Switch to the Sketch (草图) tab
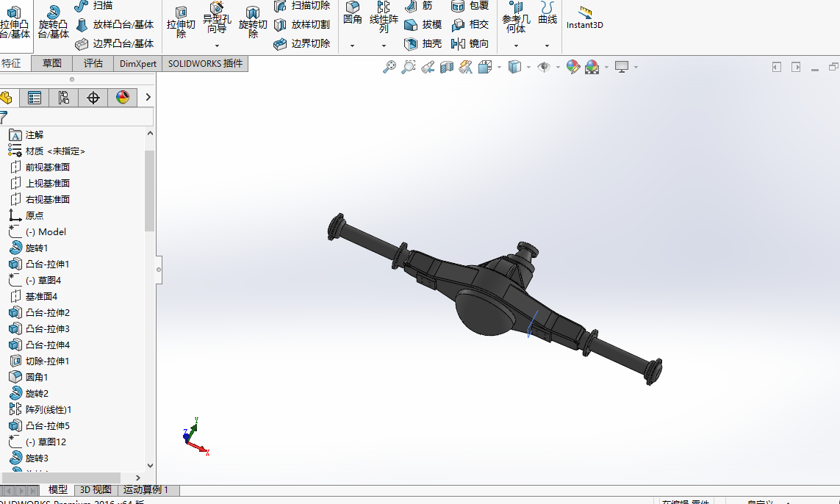 52,63
